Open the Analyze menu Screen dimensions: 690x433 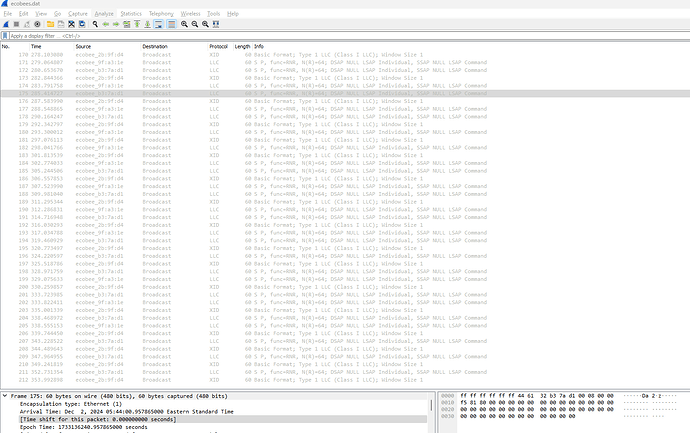click(x=104, y=14)
